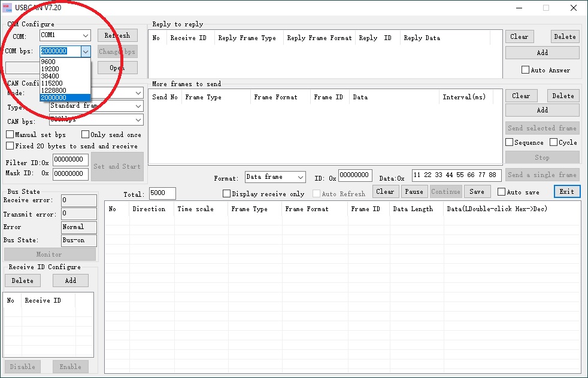Choose 9600 baud rate option
Image resolution: width=588 pixels, height=378 pixels.
coord(49,62)
